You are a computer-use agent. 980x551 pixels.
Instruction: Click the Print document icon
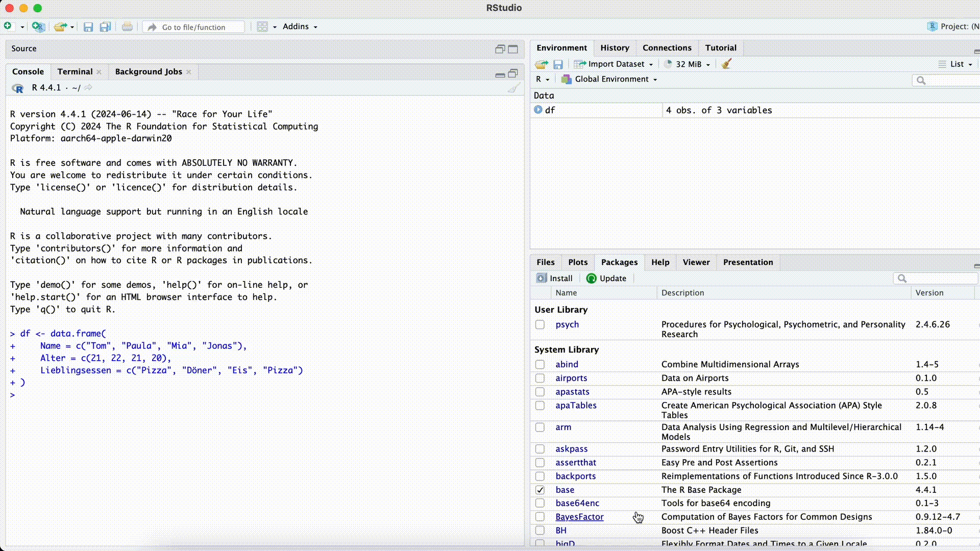[127, 27]
